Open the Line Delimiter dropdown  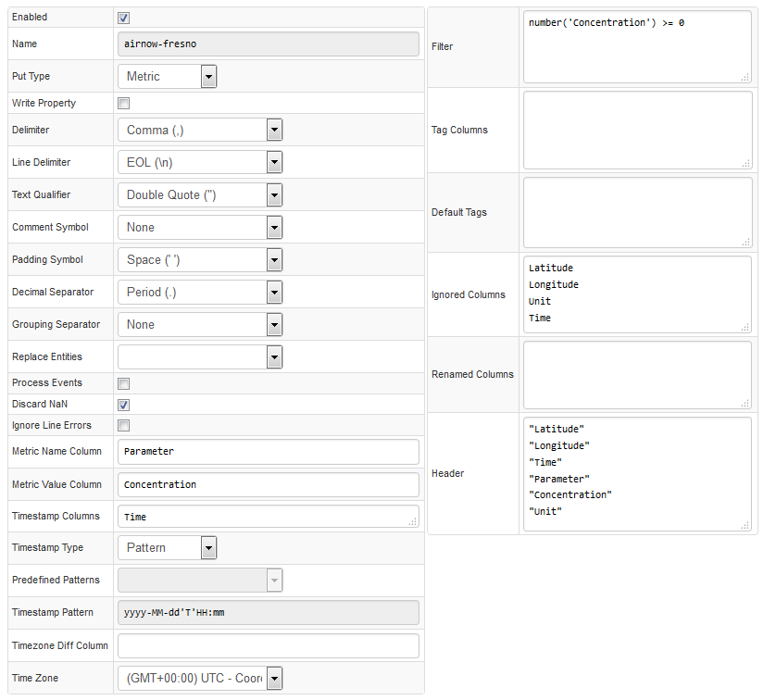[x=200, y=163]
